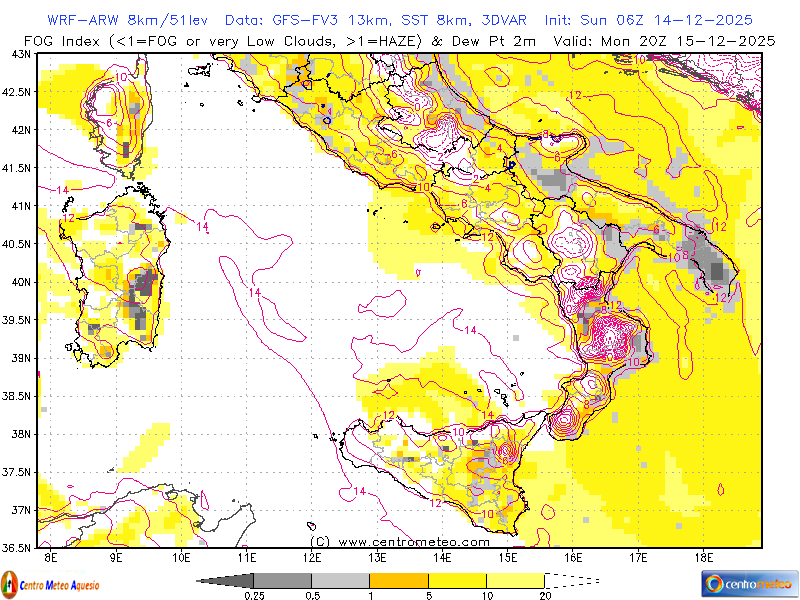Select the yellow 5–10 legend swatch
This screenshot has width=800, height=600.
[x=457, y=580]
